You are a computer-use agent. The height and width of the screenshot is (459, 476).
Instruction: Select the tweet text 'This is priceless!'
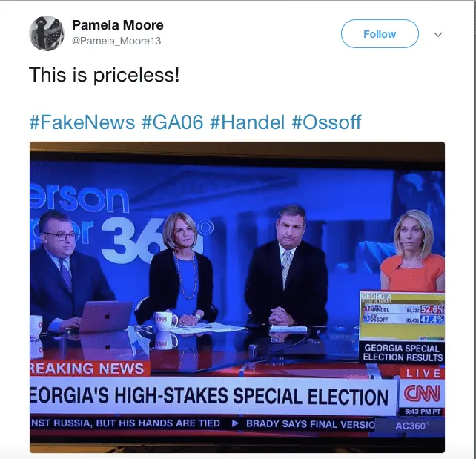pyautogui.click(x=104, y=75)
